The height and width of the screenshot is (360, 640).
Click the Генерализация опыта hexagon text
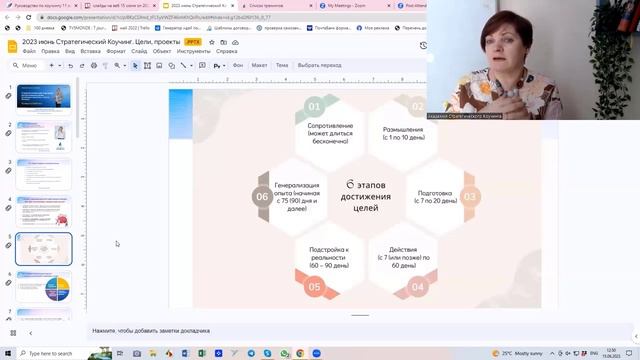pos(297,197)
